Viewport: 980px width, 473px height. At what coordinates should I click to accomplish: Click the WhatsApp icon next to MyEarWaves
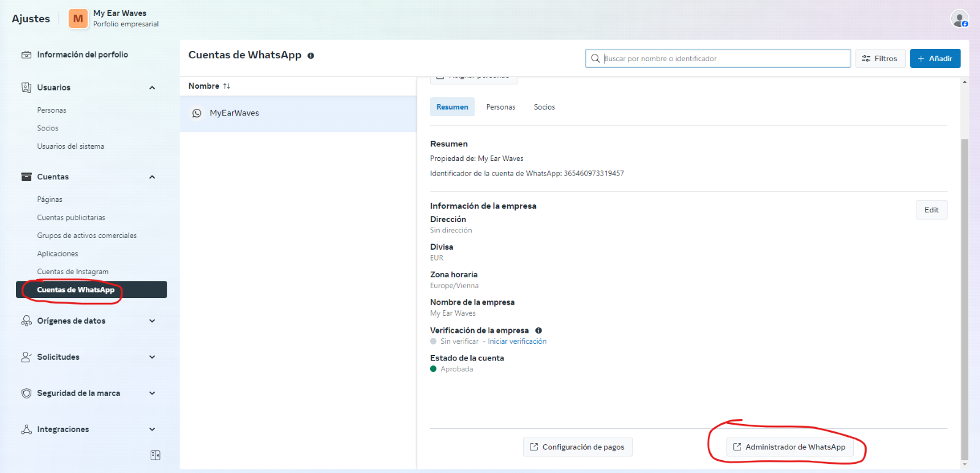pos(197,113)
